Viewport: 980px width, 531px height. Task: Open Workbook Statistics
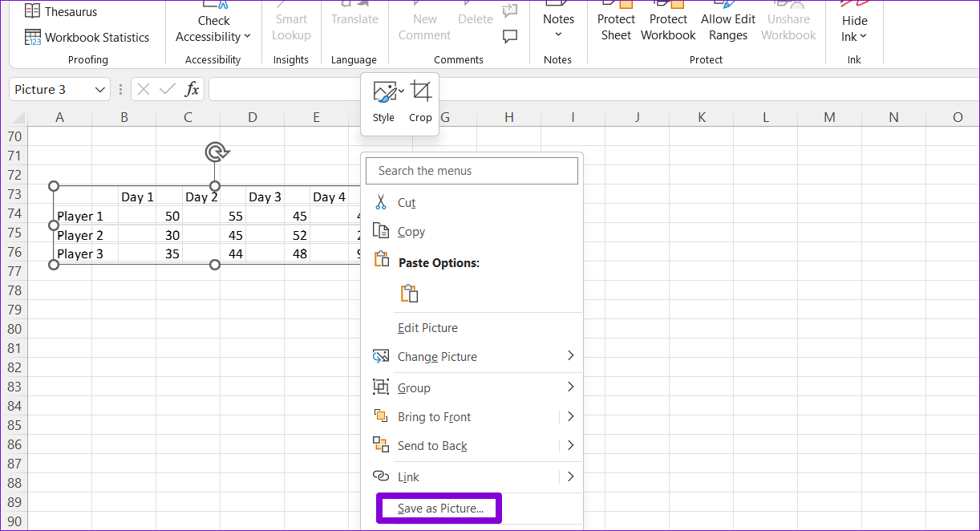[x=87, y=37]
